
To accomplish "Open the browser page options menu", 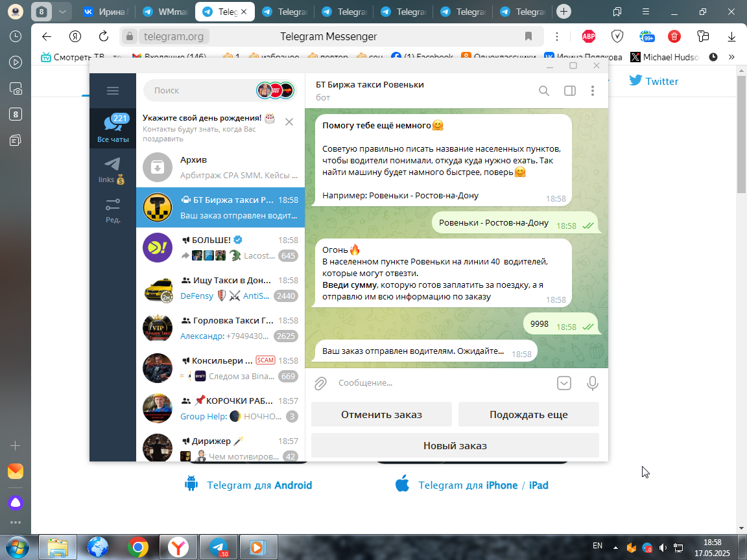I will 557,36.
